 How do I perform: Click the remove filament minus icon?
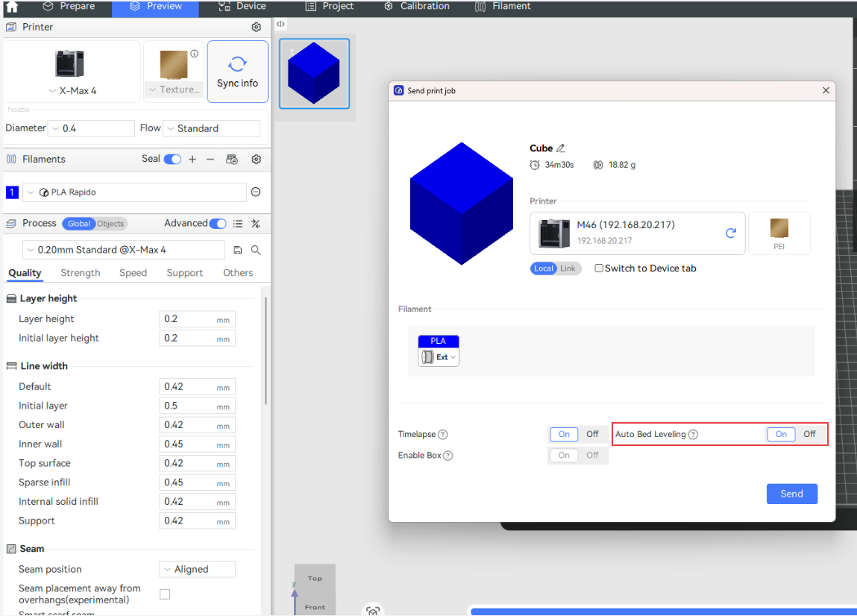click(210, 159)
